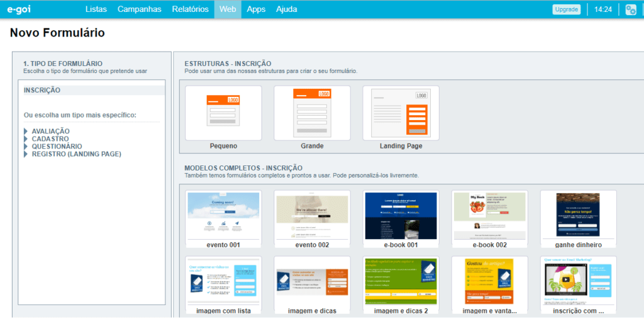
Task: Expand the REGISTRO (LANDING PAGE) arrow
Action: click(x=26, y=154)
